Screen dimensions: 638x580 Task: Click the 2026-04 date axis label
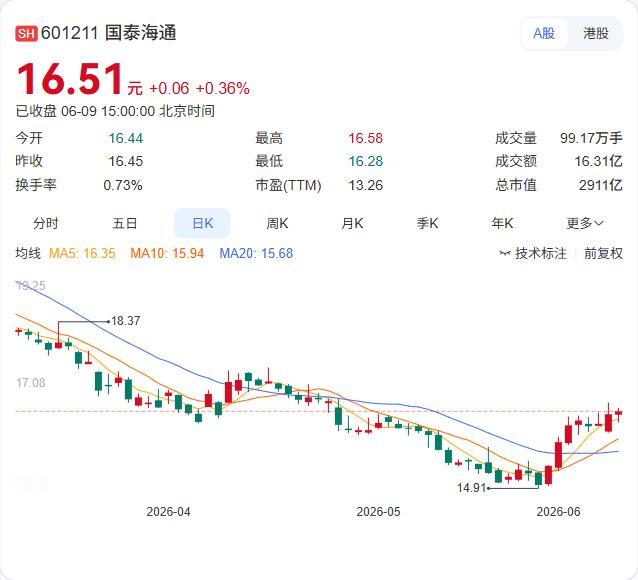(168, 512)
